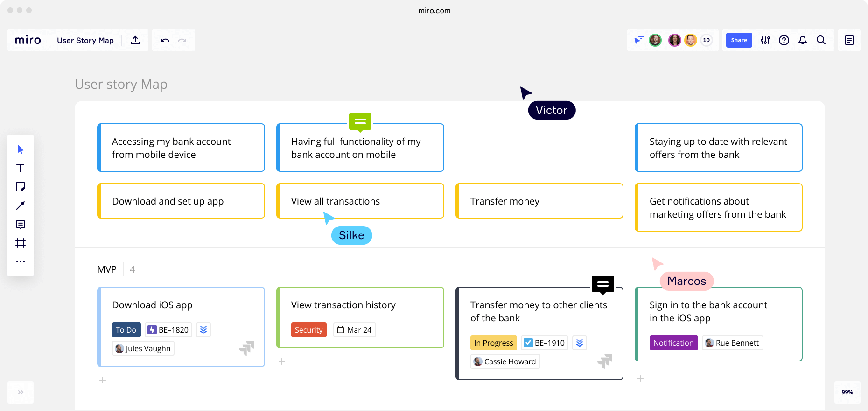Click assignee Jules Vaughn tag

[143, 348]
